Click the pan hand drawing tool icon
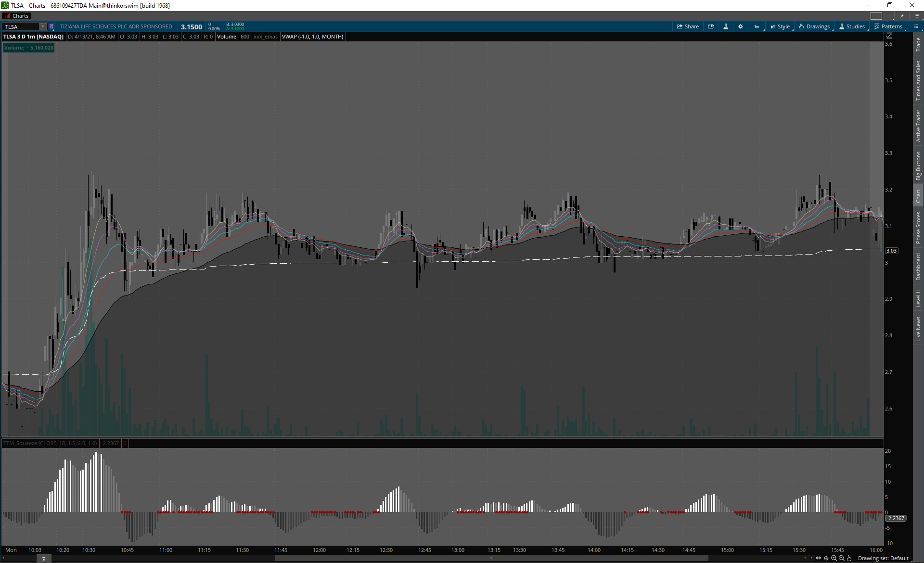Screen dimensions: 924x563 pos(849,558)
